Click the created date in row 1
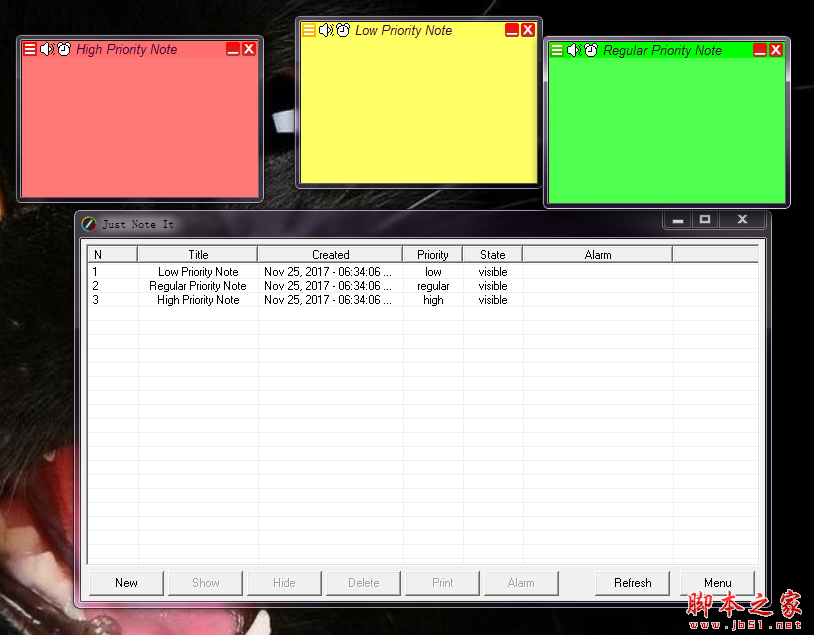Screen dimensions: 814x636 point(328,272)
